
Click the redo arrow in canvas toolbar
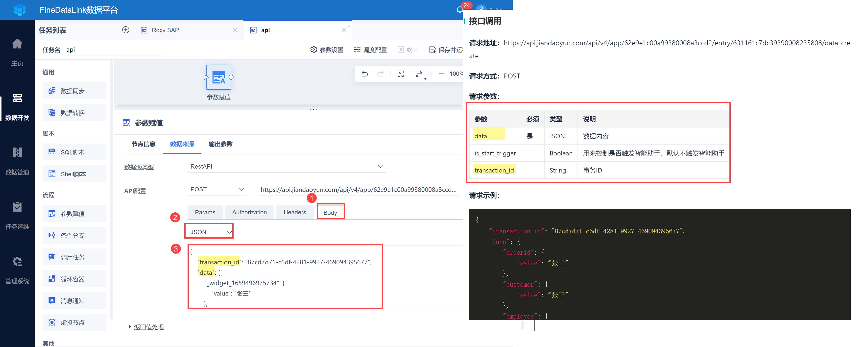coord(380,74)
